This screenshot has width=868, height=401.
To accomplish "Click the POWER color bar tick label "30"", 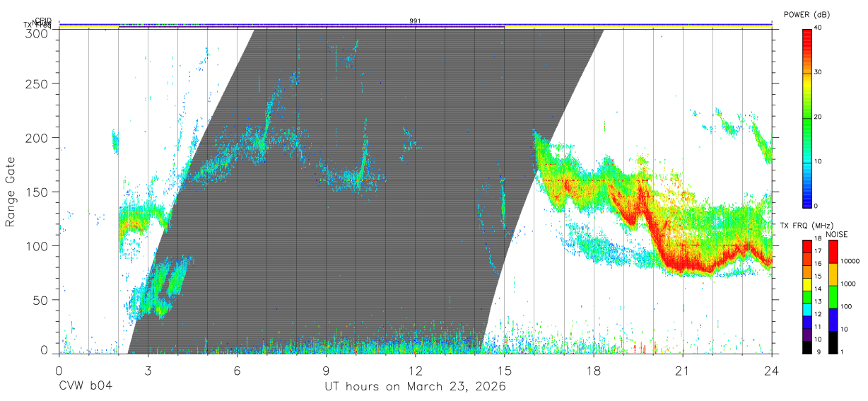I will 819,73.
